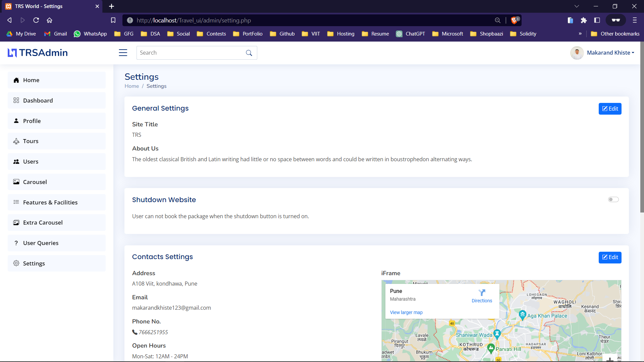Open the tab search dropdown arrow
Viewport: 644px width, 362px height.
pyautogui.click(x=577, y=6)
